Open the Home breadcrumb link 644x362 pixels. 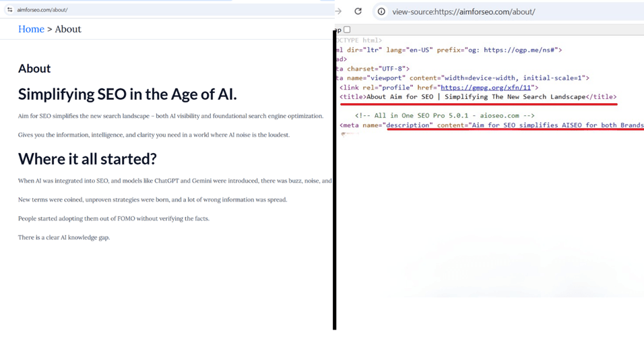(31, 29)
